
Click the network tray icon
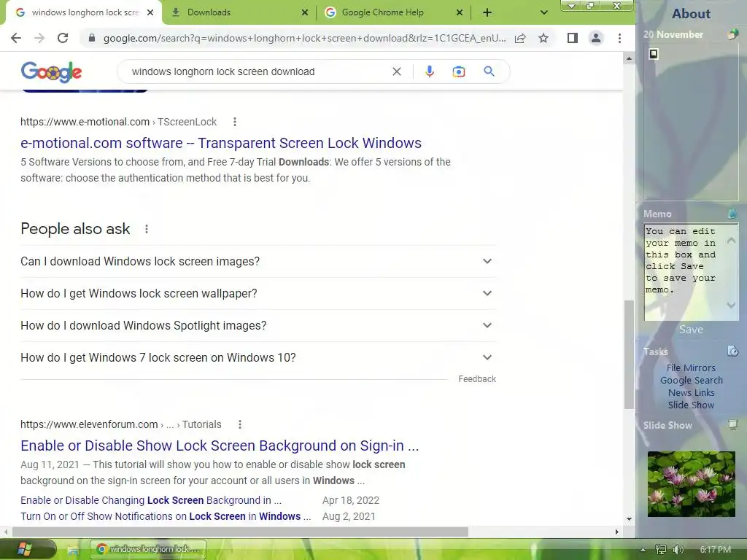pos(661,550)
